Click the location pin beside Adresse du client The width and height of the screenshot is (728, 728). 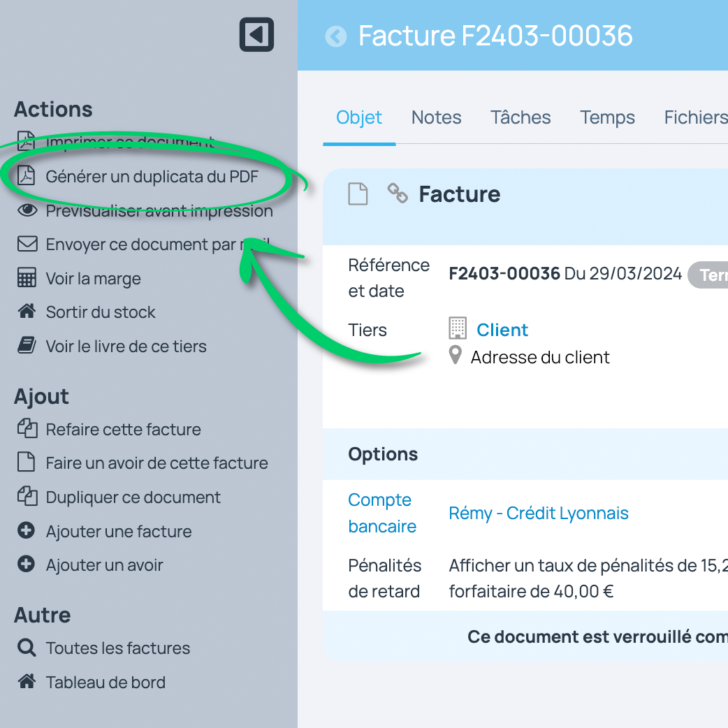(455, 355)
